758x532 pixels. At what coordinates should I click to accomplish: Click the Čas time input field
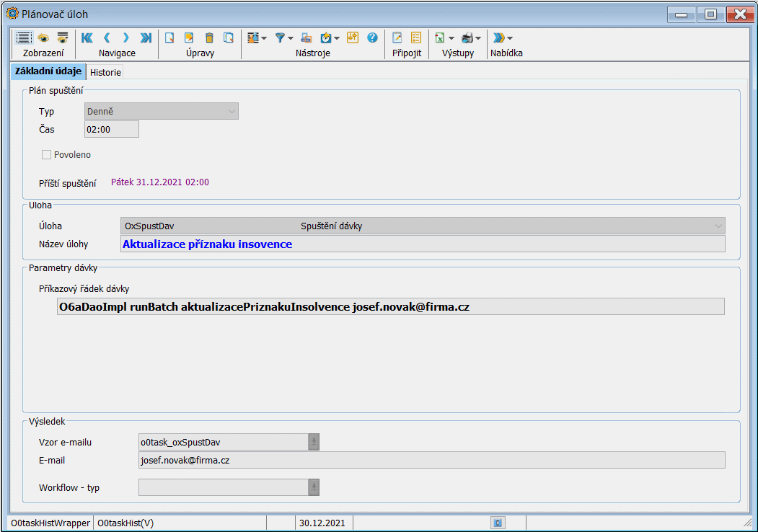112,129
